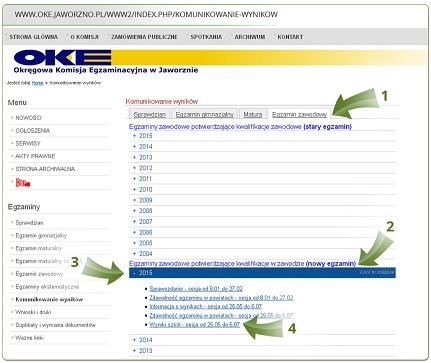Open Duplikaty i wymiana dokumentów link
The image size is (431, 363).
coord(55,325)
